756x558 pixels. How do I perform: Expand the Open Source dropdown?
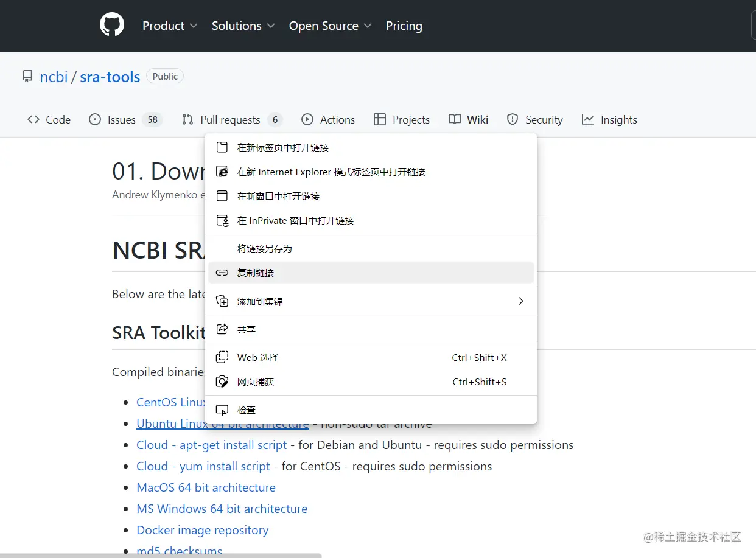(331, 26)
